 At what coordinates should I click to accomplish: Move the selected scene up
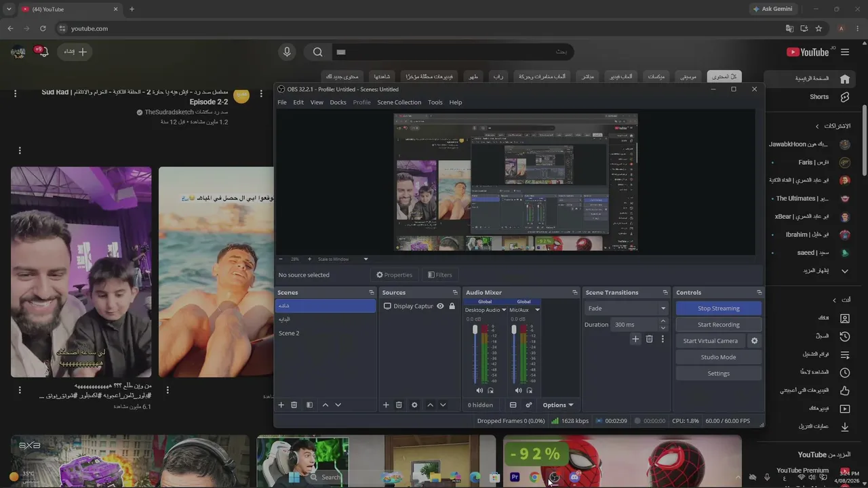[x=325, y=405]
